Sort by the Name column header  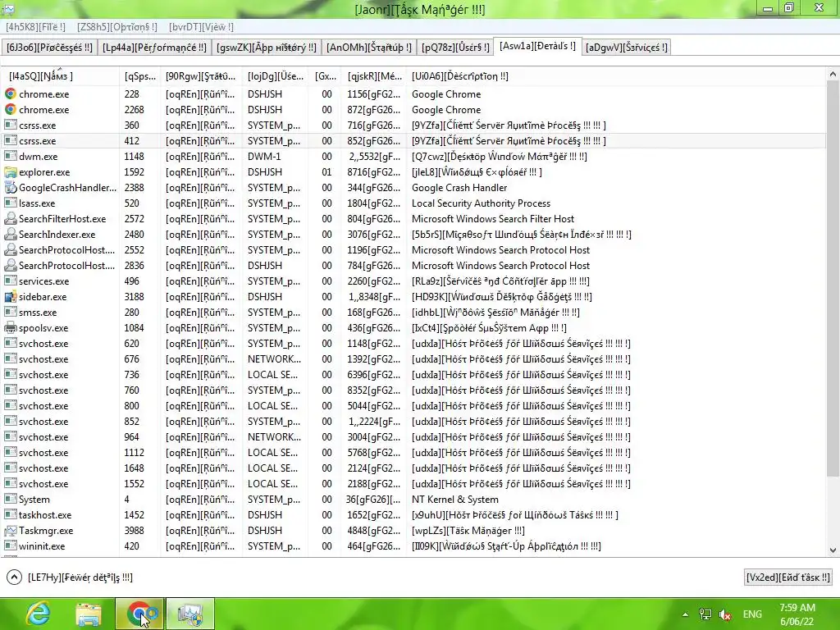60,76
